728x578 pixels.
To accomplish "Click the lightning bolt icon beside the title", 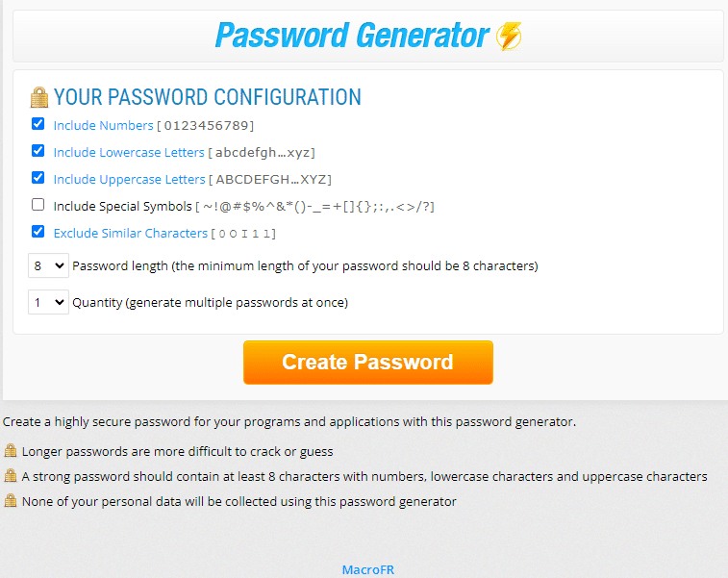I will point(509,37).
